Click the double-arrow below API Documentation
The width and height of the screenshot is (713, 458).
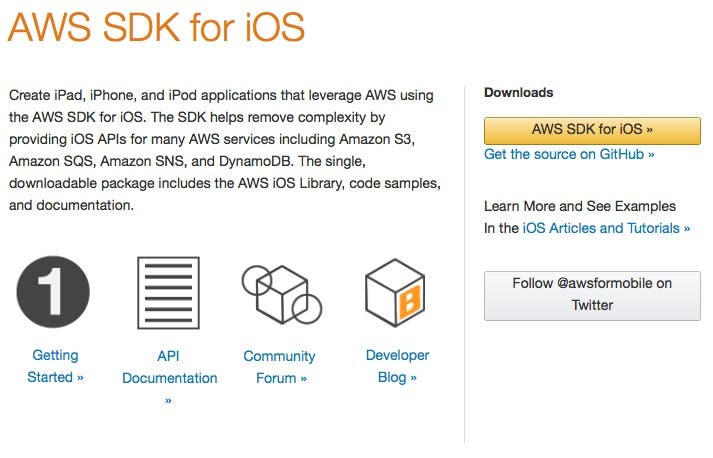click(x=168, y=400)
